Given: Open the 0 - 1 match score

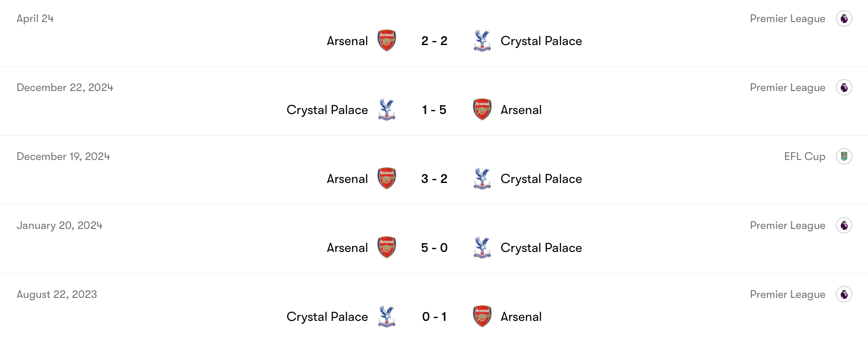Looking at the screenshot, I should 434,317.
